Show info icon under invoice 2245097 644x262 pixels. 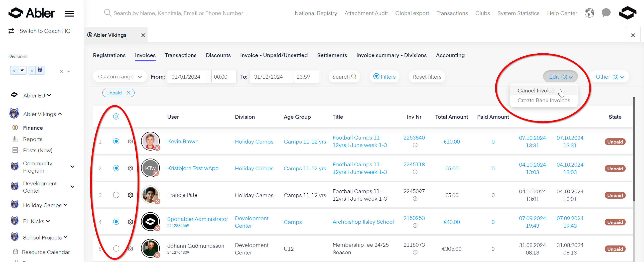415,199
